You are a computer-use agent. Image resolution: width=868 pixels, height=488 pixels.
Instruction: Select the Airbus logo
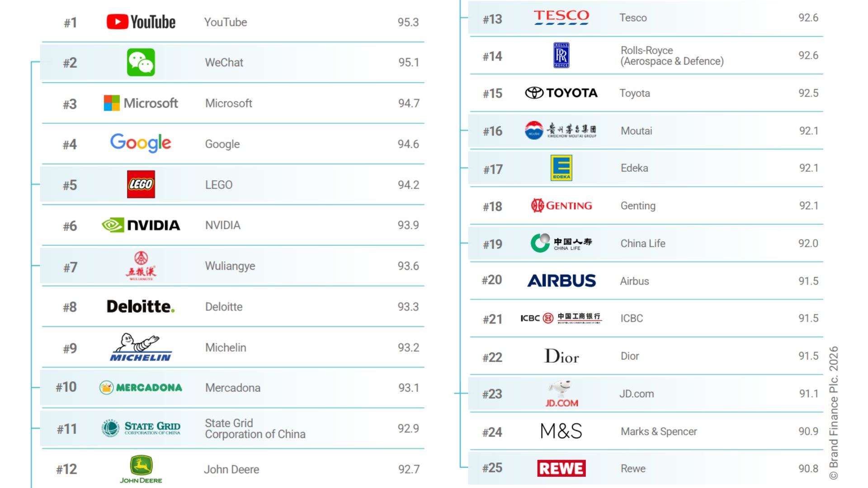tap(561, 281)
